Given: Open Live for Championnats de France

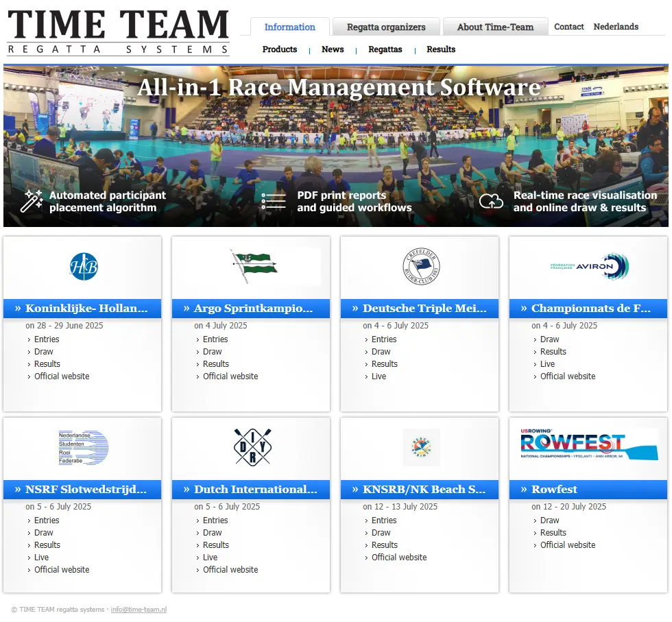Looking at the screenshot, I should tap(547, 364).
